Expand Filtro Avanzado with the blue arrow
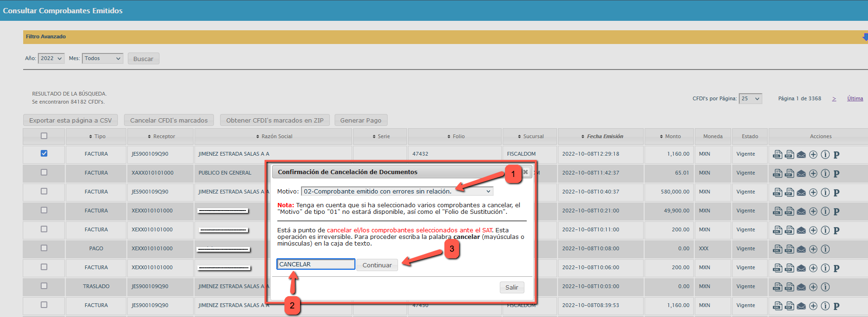Image resolution: width=868 pixels, height=317 pixels. click(x=865, y=37)
